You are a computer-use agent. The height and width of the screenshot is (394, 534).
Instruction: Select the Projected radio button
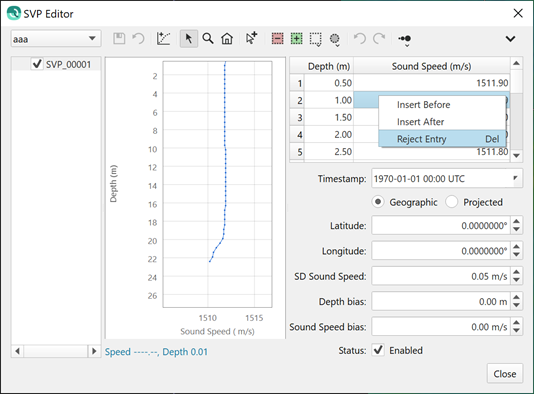pyautogui.click(x=452, y=202)
